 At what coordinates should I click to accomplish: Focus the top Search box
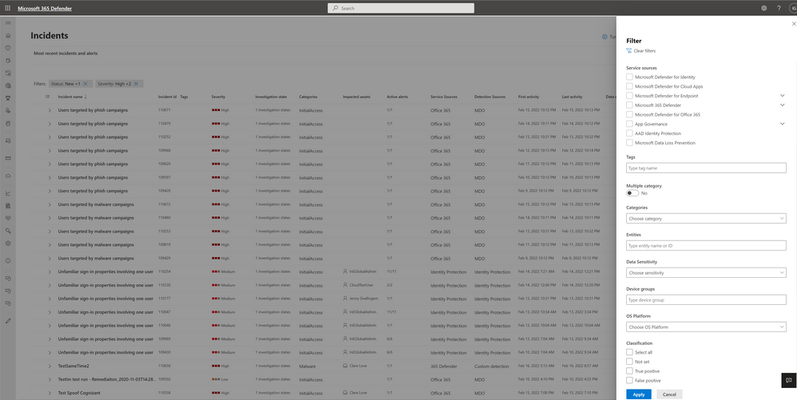[401, 8]
